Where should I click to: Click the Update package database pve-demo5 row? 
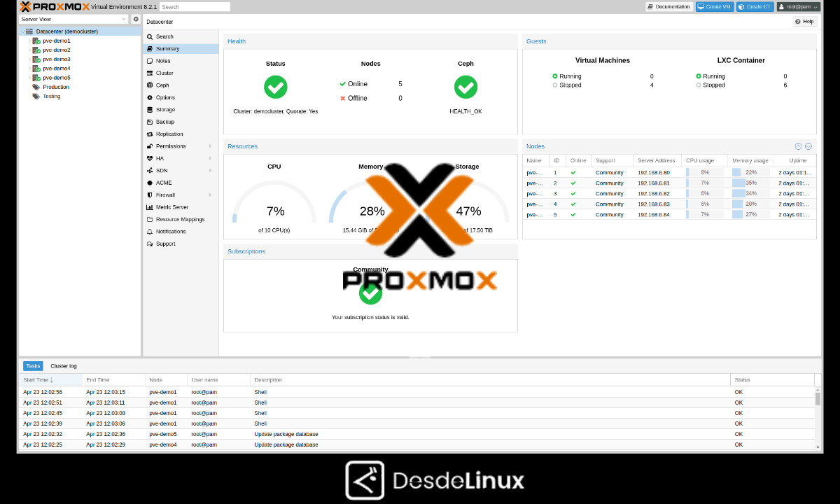point(417,434)
